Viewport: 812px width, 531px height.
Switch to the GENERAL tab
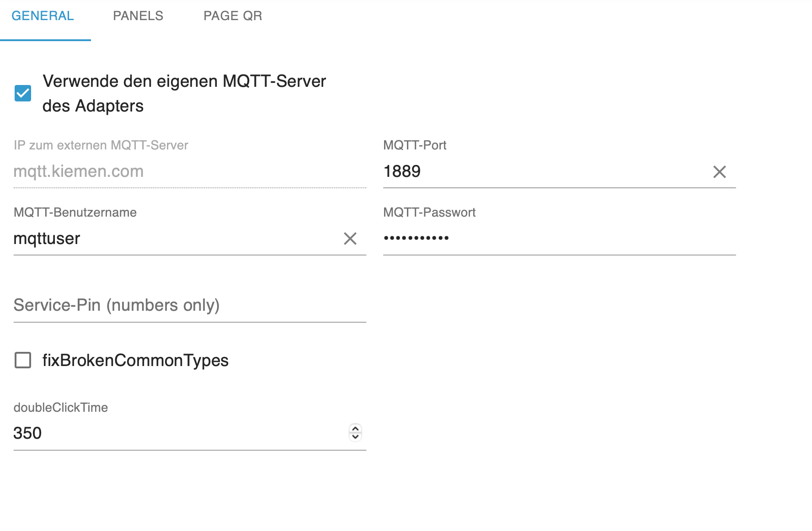43,16
